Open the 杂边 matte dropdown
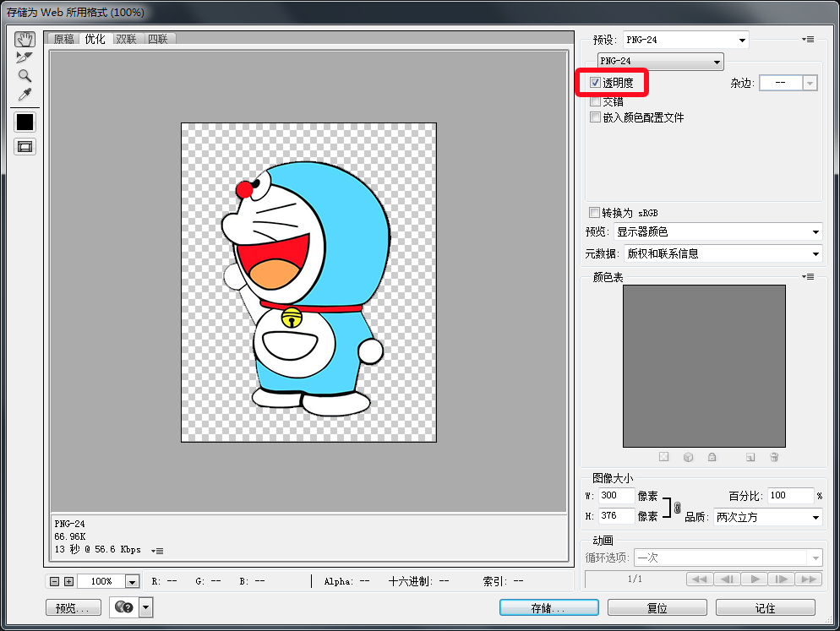This screenshot has height=631, width=840. tap(788, 83)
